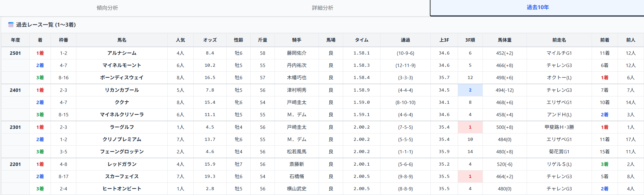
Task: Click the 2501 year cell
Action: tap(15, 53)
